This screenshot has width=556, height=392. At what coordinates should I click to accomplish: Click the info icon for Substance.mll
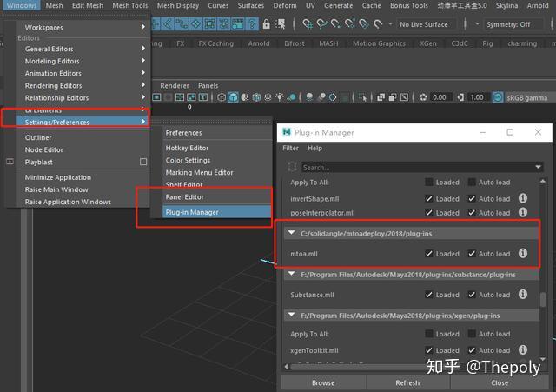click(523, 294)
